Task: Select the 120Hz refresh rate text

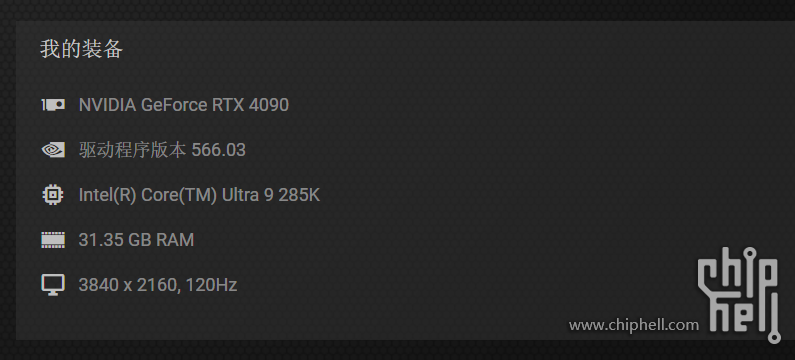Action: pos(211,285)
